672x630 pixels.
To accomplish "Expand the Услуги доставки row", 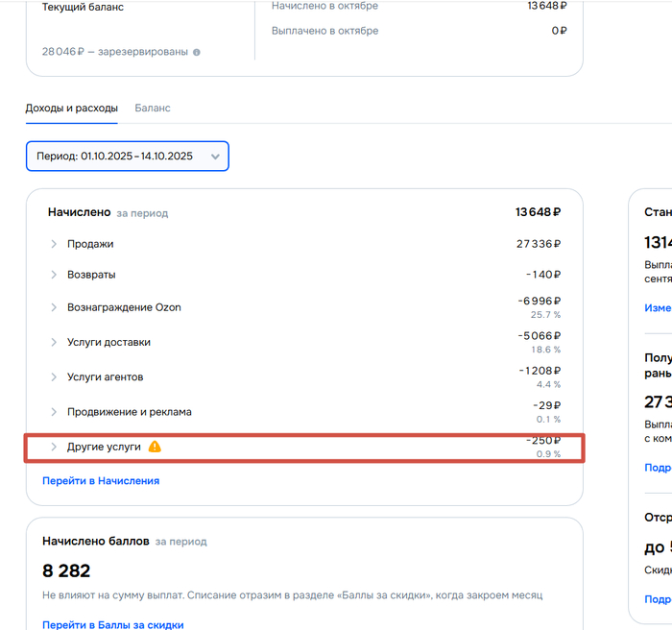I will coord(54,342).
